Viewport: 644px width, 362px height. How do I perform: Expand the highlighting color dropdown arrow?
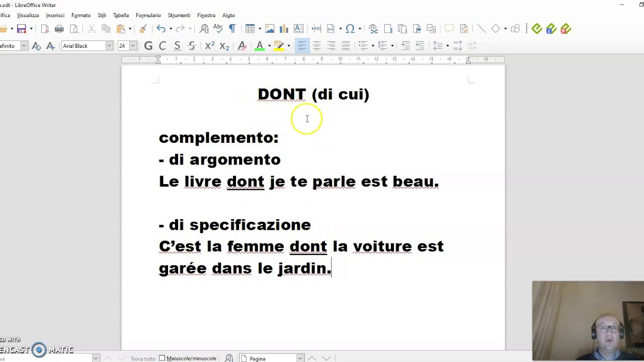(289, 46)
